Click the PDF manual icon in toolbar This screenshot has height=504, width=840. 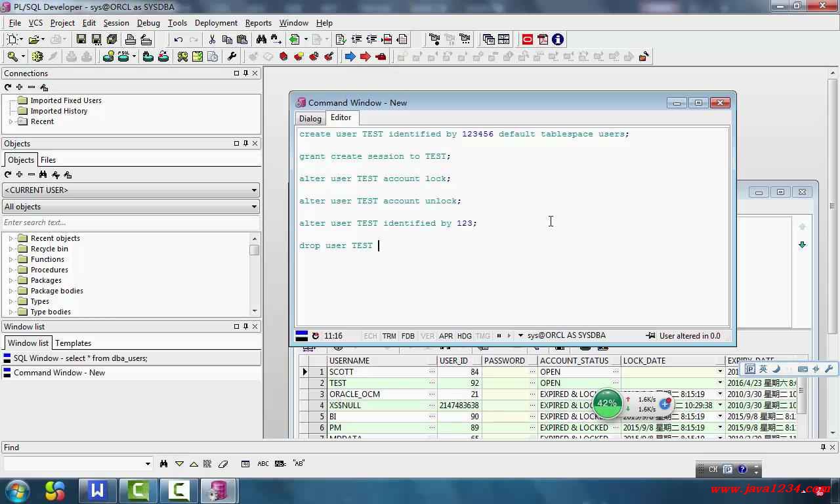pyautogui.click(x=543, y=39)
